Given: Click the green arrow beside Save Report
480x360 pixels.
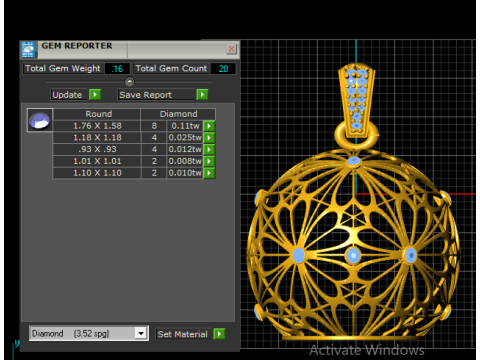Looking at the screenshot, I should pos(202,95).
